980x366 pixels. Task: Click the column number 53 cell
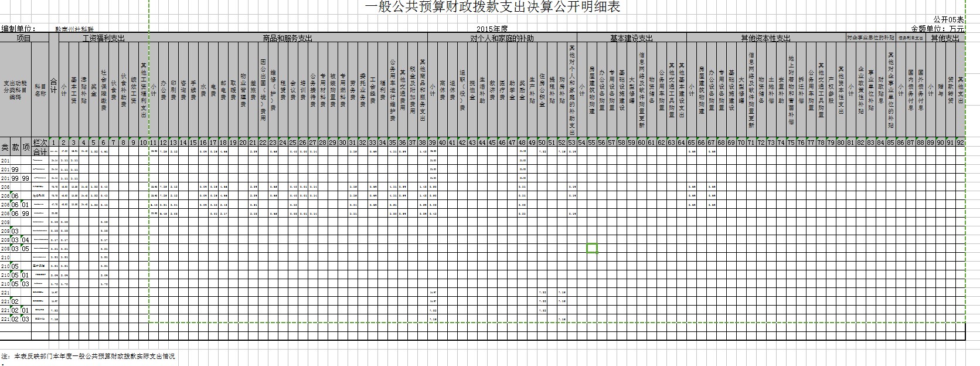(572, 142)
